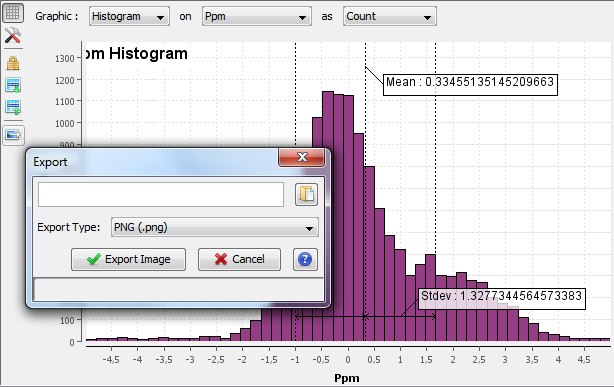Click the status bar in Export dialog
The height and width of the screenshot is (387, 614).
pyautogui.click(x=179, y=289)
